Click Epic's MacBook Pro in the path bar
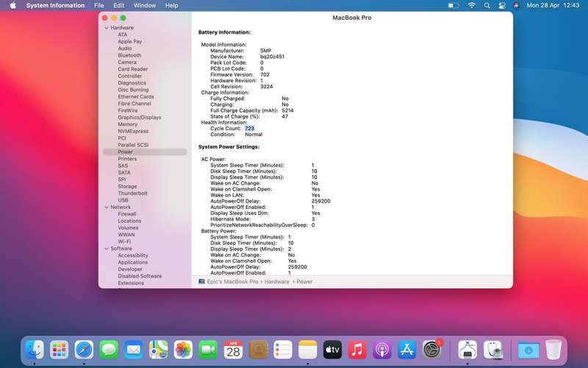588x368 pixels. point(232,282)
